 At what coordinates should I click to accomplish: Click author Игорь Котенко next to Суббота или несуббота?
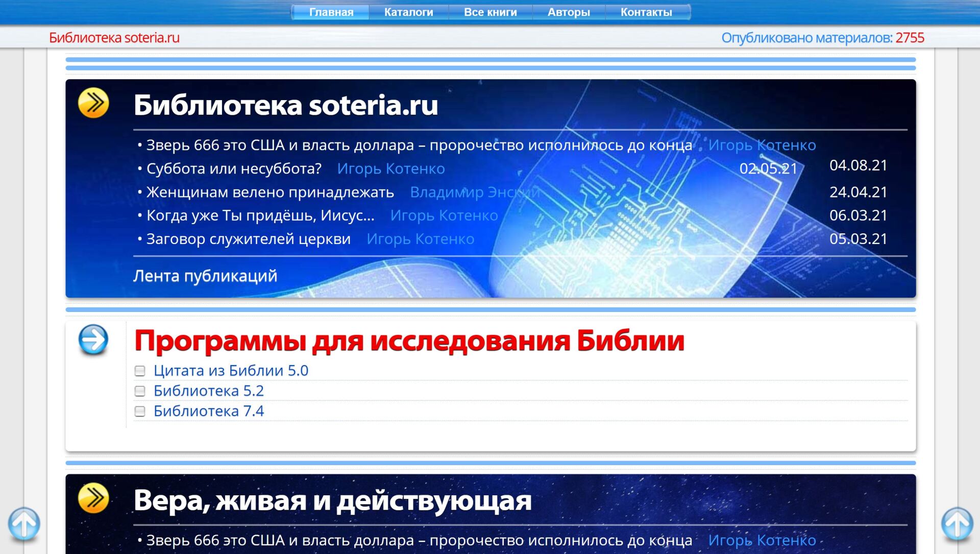pyautogui.click(x=391, y=168)
